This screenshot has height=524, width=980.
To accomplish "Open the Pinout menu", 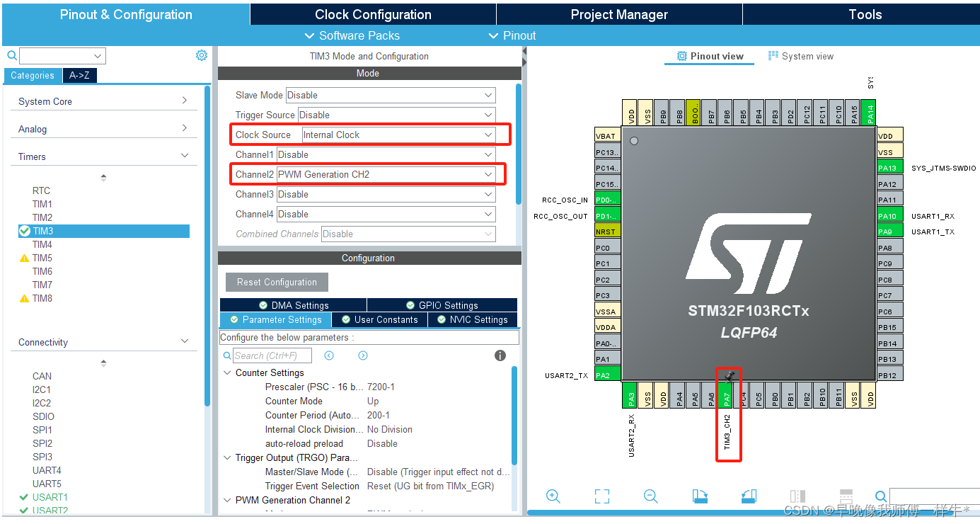I will [512, 35].
